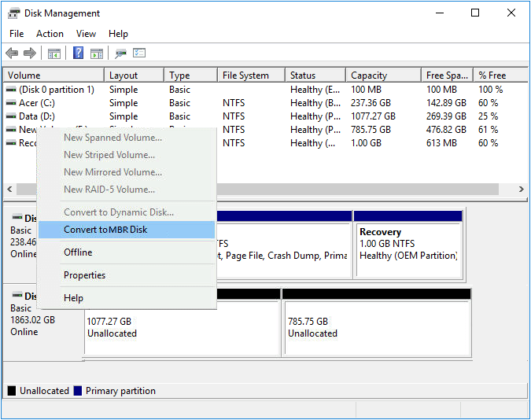531x420 pixels.
Task: Click the Connect/Rescan disk toolbar icon
Action: 120,53
